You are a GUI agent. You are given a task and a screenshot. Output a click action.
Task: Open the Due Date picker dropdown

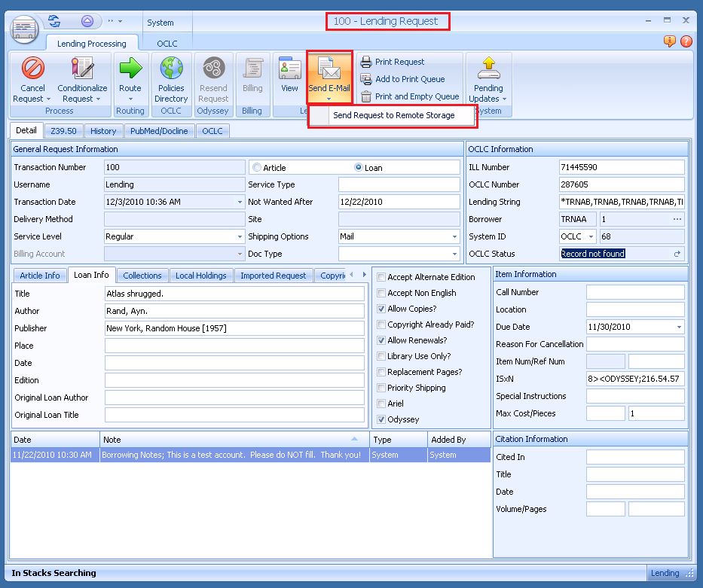point(679,328)
